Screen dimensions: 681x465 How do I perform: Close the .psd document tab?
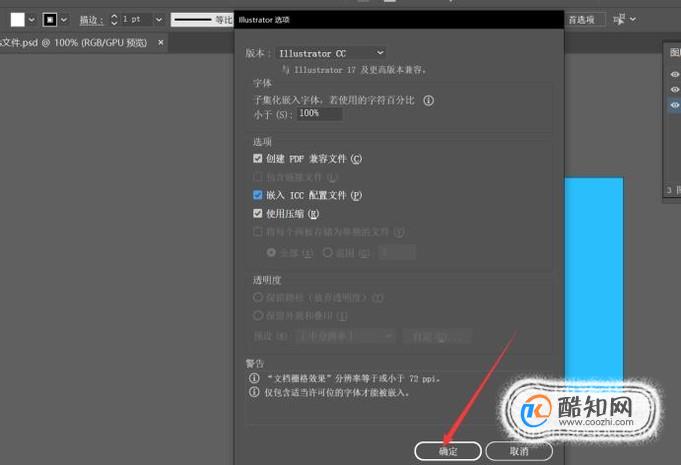161,43
